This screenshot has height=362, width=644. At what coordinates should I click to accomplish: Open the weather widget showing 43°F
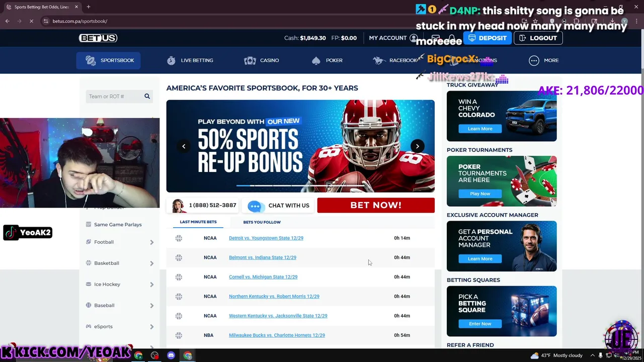[x=556, y=355]
